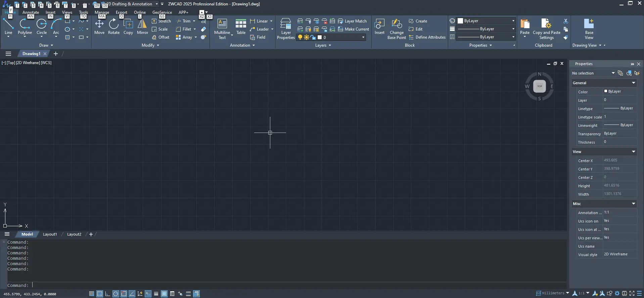Viewport: 644px width, 298px height.
Task: Click the Stretch button
Action: 161,21
